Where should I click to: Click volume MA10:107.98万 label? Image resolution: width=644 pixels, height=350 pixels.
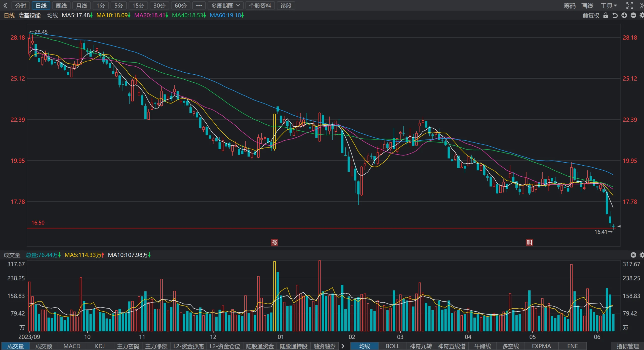129,255
